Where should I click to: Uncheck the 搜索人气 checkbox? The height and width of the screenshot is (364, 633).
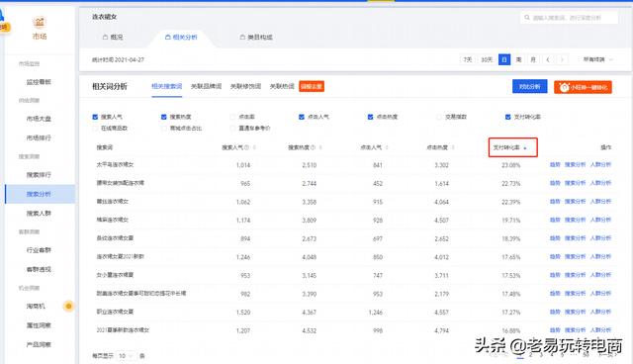coord(95,117)
